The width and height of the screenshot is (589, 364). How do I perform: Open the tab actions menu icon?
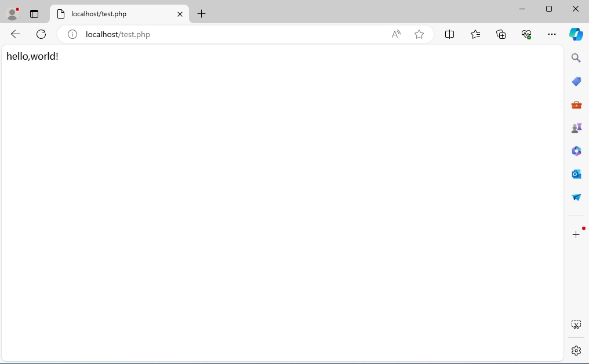(34, 14)
